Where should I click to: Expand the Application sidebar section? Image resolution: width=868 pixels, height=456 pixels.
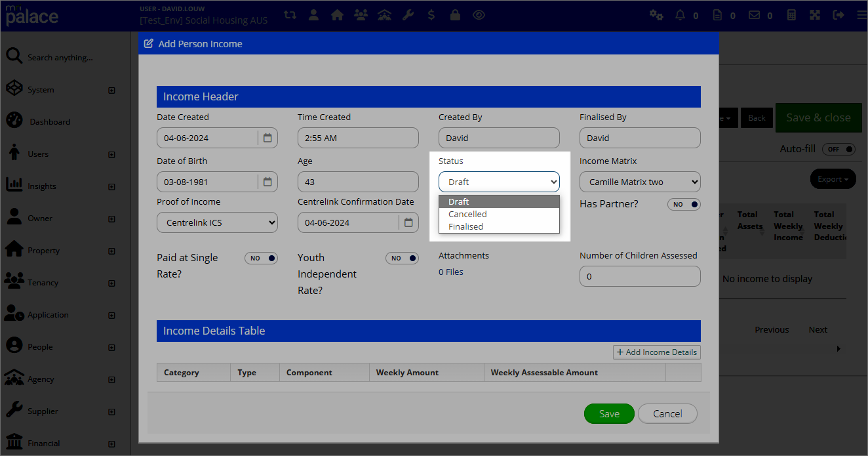(111, 315)
